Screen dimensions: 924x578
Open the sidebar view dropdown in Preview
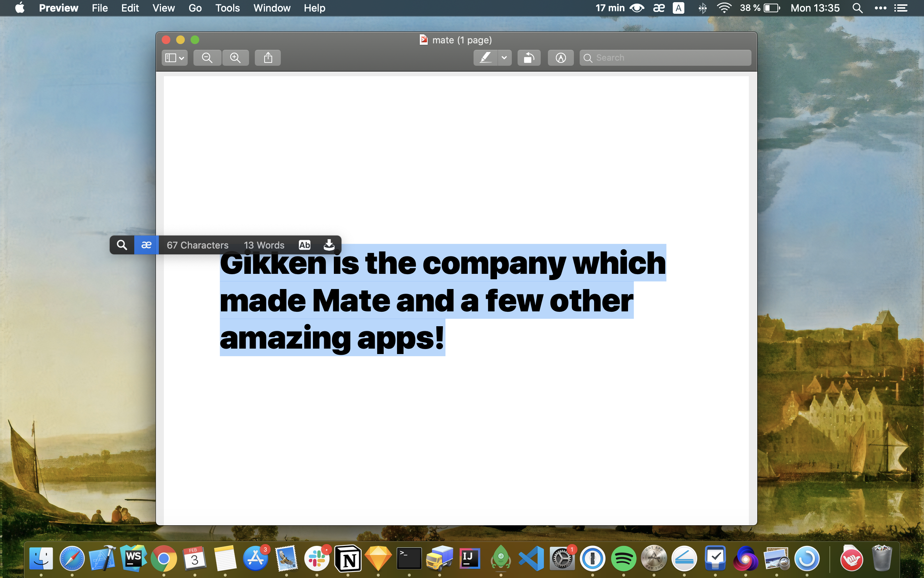[x=174, y=58]
